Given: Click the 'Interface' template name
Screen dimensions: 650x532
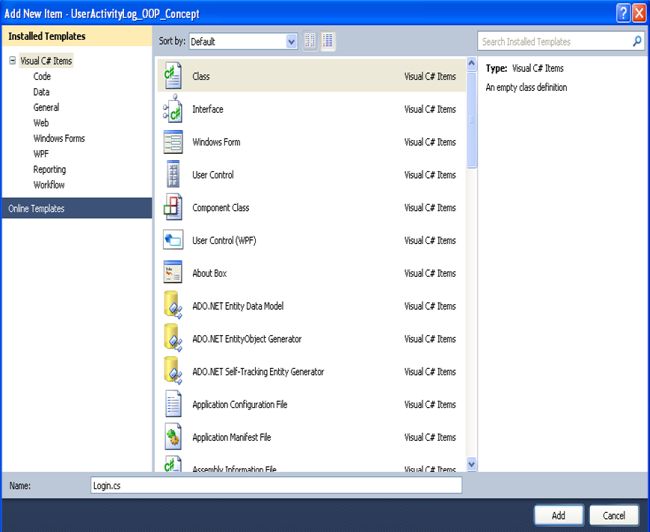Looking at the screenshot, I should point(208,109).
